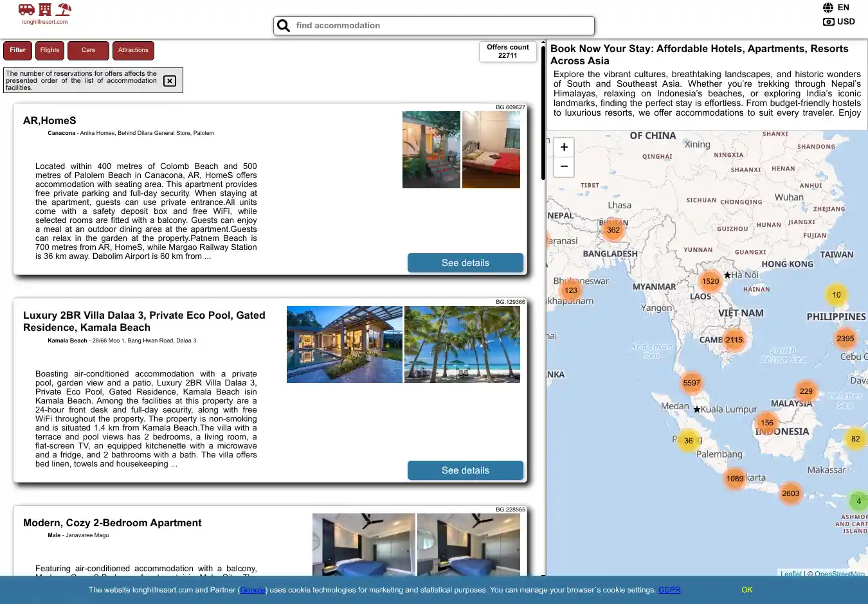Click the 5597 map cluster marker
This screenshot has width=868, height=604.
coord(692,383)
